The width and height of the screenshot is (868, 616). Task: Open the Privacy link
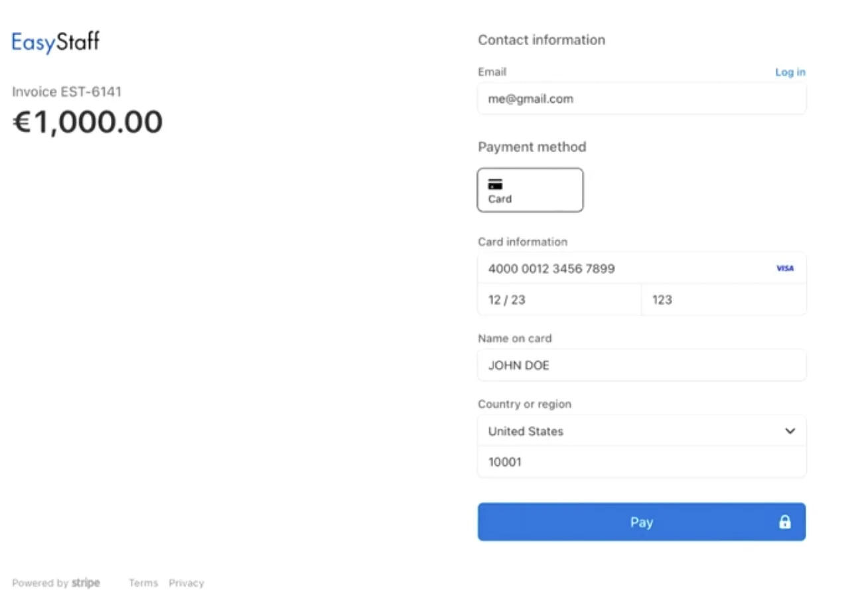186,583
